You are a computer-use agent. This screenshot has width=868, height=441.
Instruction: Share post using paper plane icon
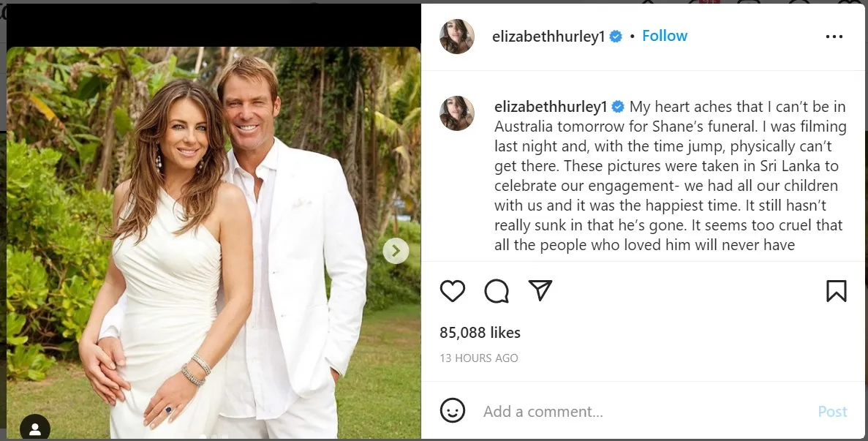coord(540,290)
